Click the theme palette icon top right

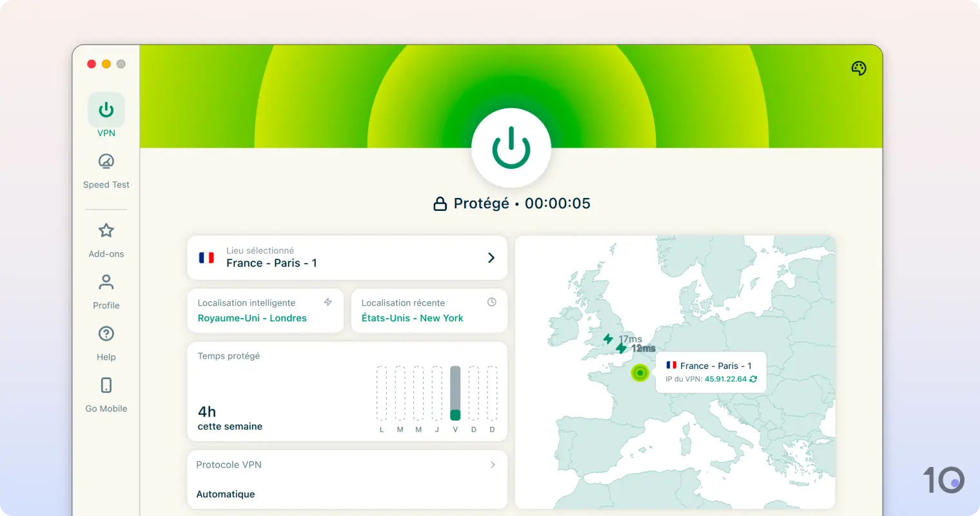pyautogui.click(x=858, y=68)
